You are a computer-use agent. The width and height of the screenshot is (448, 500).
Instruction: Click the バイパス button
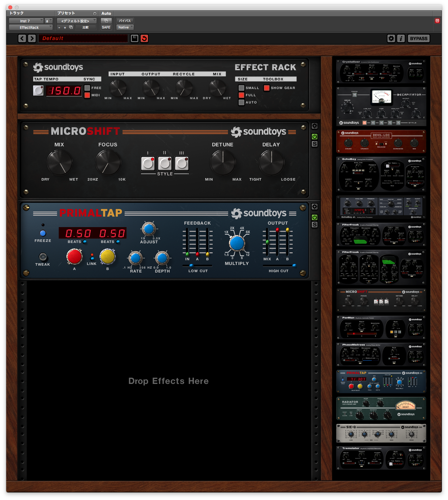point(125,21)
